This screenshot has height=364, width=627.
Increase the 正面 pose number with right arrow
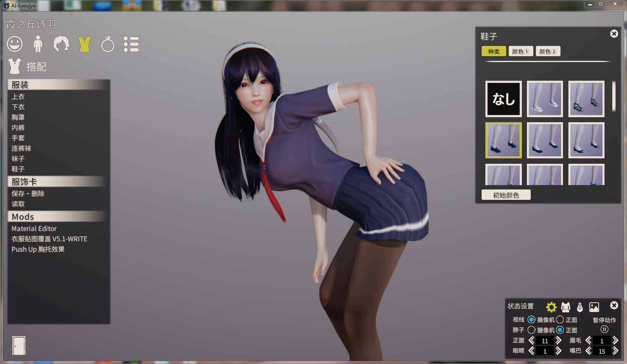(x=558, y=340)
